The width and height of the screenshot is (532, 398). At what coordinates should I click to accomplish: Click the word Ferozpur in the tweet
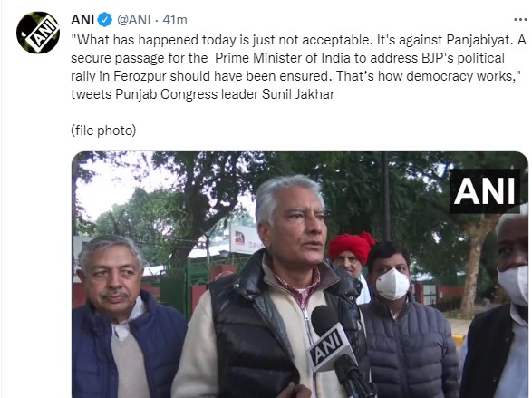coord(140,76)
